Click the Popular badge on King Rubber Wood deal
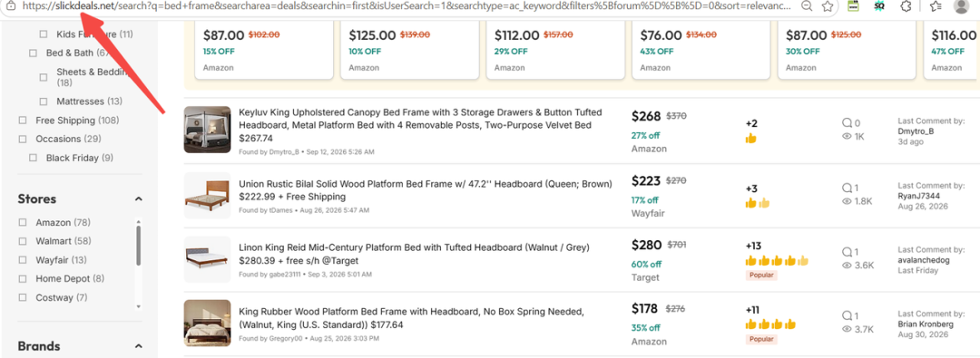The width and height of the screenshot is (980, 358). [x=761, y=339]
